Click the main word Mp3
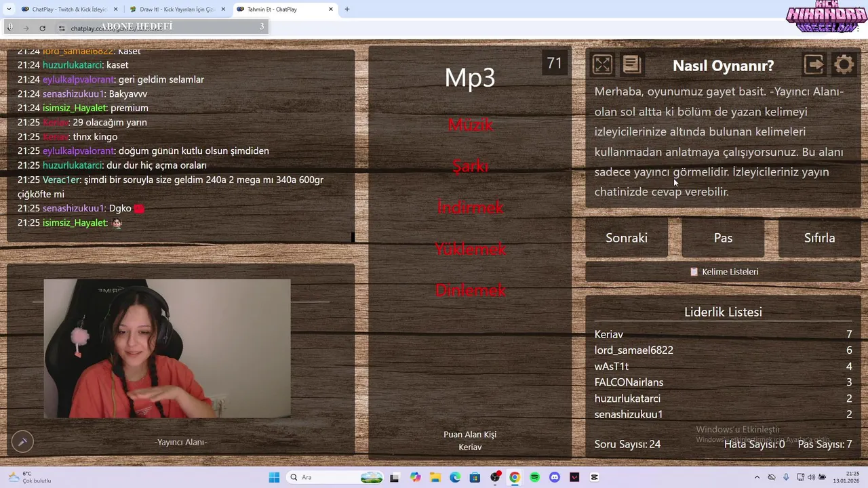 coord(470,77)
